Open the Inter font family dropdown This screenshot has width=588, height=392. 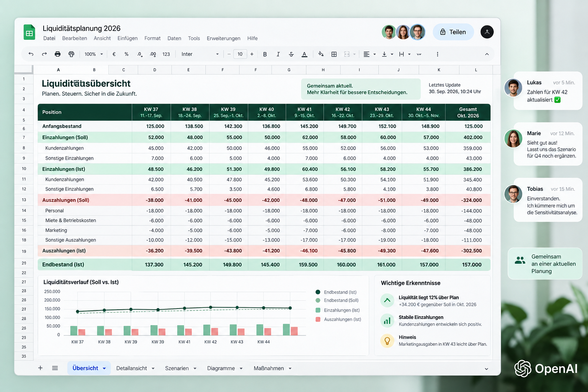click(200, 54)
